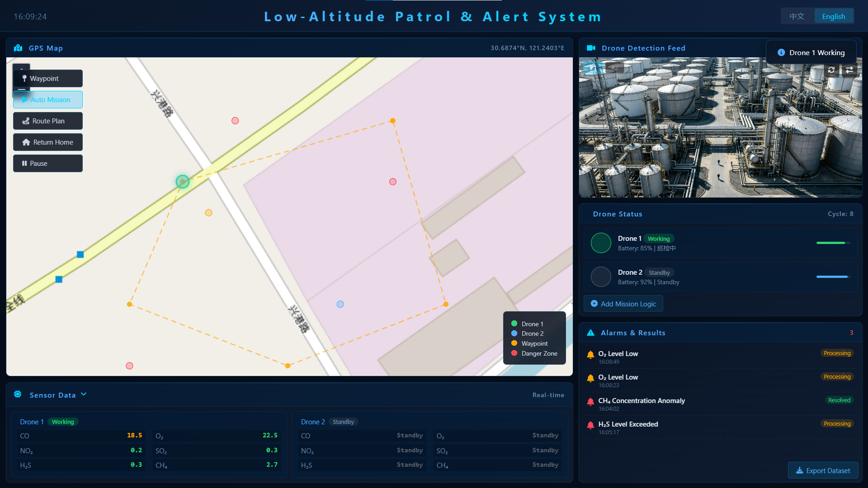Click the red Danger Zone legend dot
Viewport: 868px width, 488px height.
pos(514,353)
